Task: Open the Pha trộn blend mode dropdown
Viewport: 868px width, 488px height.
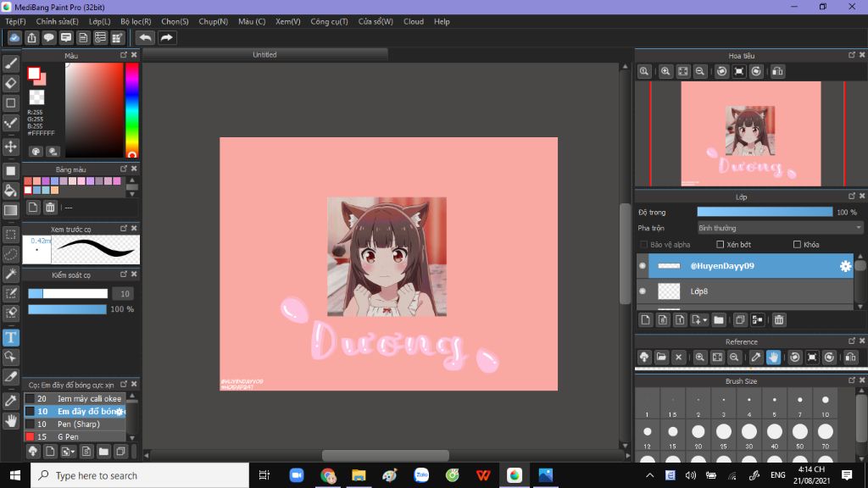Action: click(780, 228)
